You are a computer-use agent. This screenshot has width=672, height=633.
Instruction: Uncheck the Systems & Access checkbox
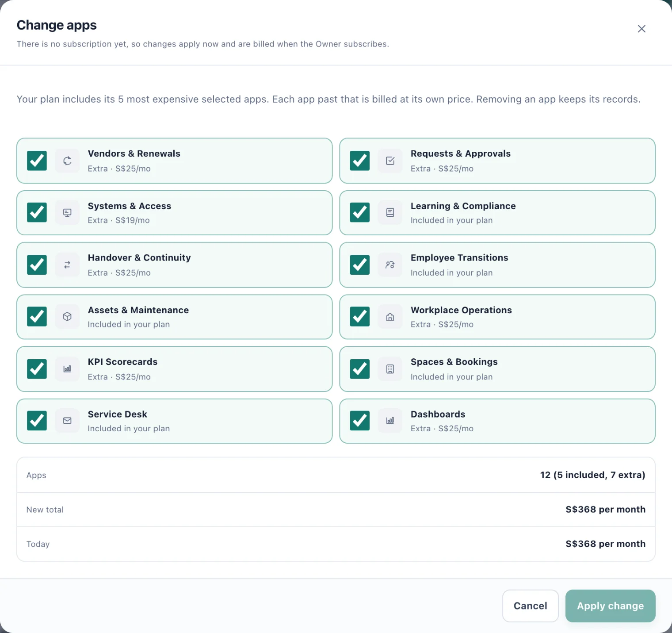click(x=37, y=213)
